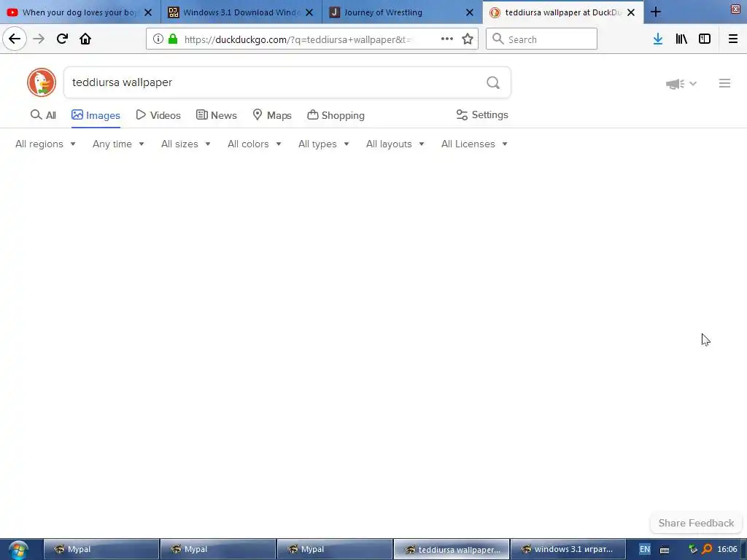Open DuckDuckGo Settings link

(x=482, y=114)
